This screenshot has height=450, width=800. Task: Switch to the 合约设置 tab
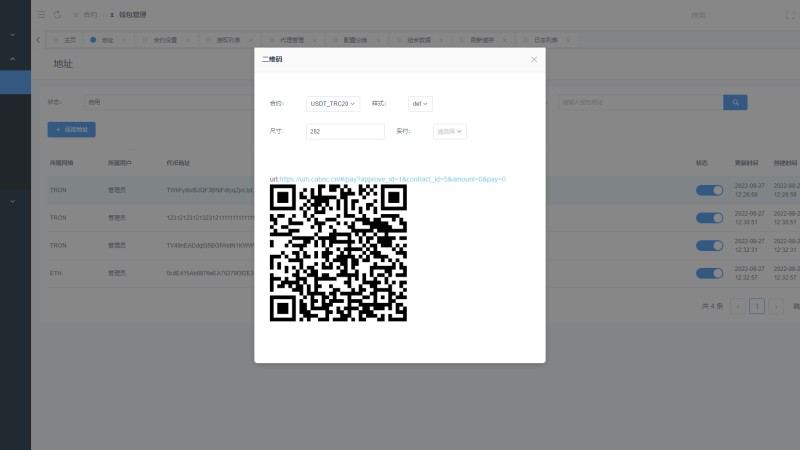coord(165,40)
